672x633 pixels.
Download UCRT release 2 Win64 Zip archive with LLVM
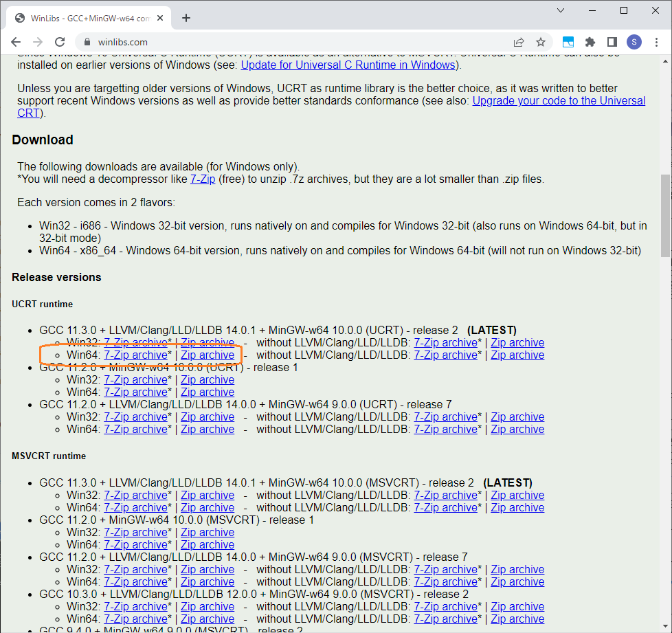[x=208, y=355]
